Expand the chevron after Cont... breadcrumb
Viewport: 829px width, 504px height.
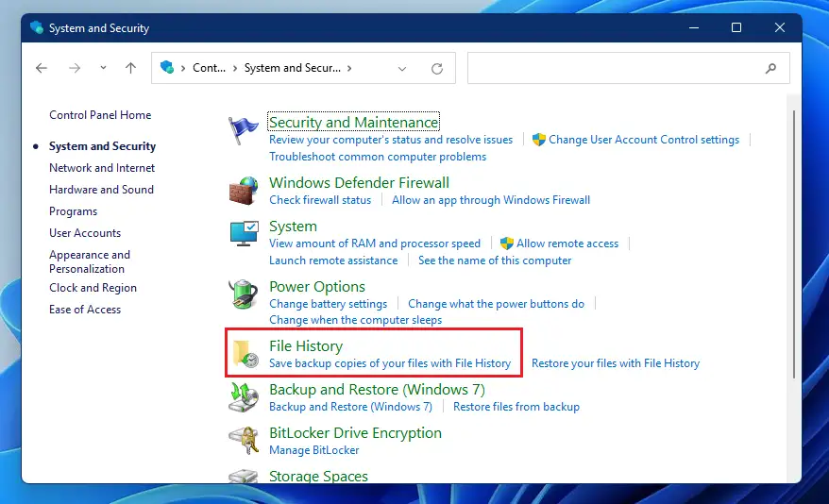coord(235,68)
